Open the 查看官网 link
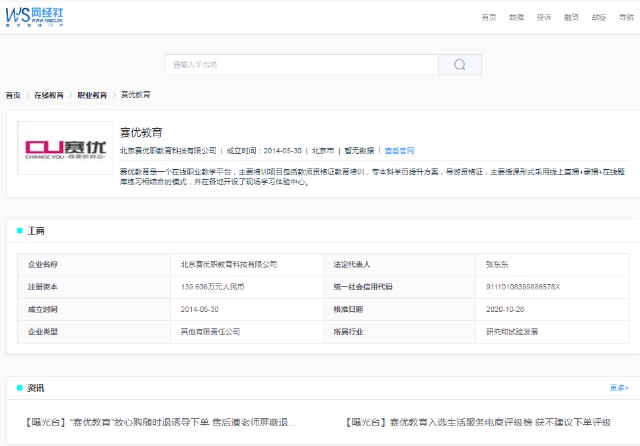The image size is (640, 446). click(x=399, y=151)
